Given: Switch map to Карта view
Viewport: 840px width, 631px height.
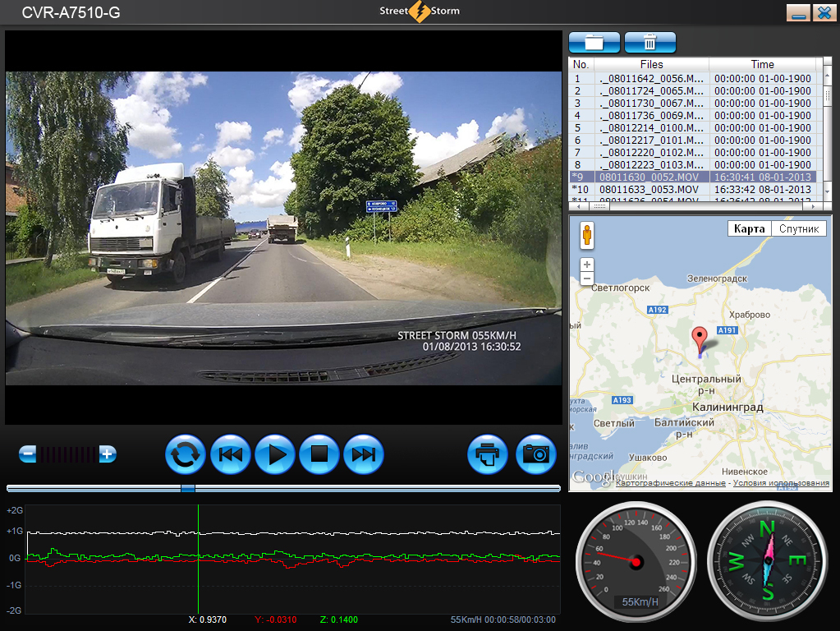Looking at the screenshot, I should 749,229.
